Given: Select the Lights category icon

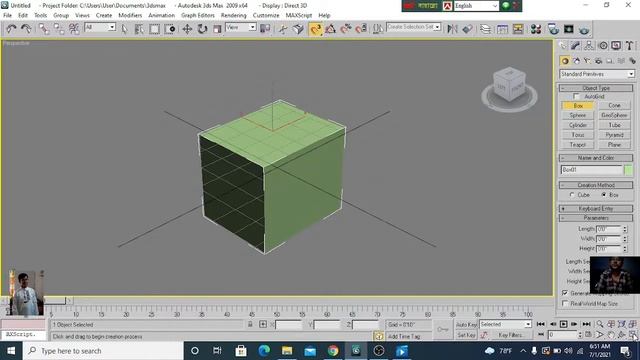Looking at the screenshot, I should 587,61.
